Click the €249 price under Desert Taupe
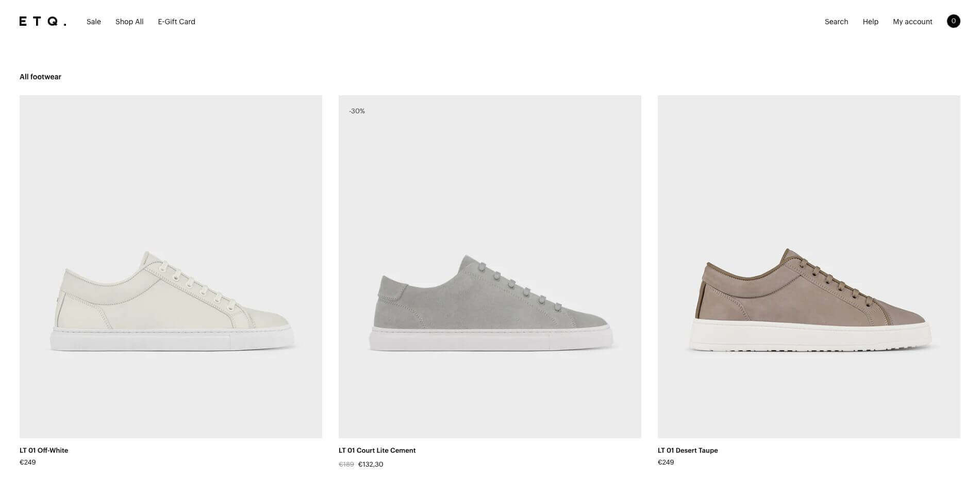Viewport: 980px width, 480px height. [666, 462]
